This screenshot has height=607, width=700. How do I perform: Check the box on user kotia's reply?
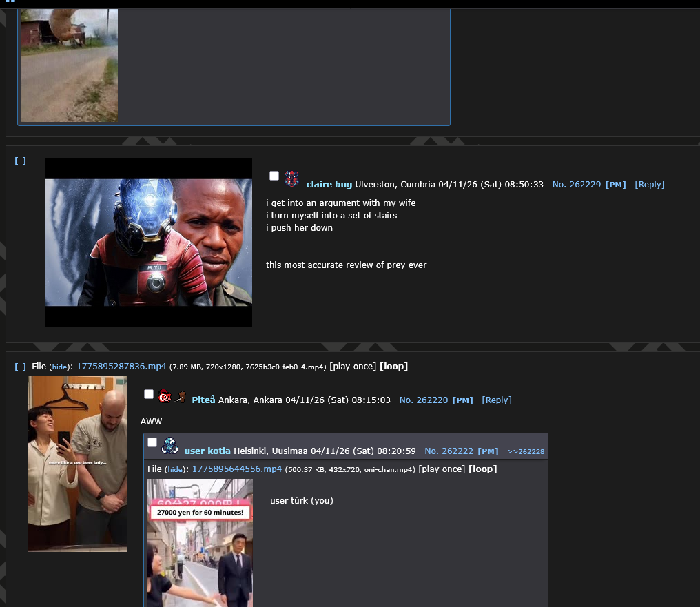tap(152, 442)
